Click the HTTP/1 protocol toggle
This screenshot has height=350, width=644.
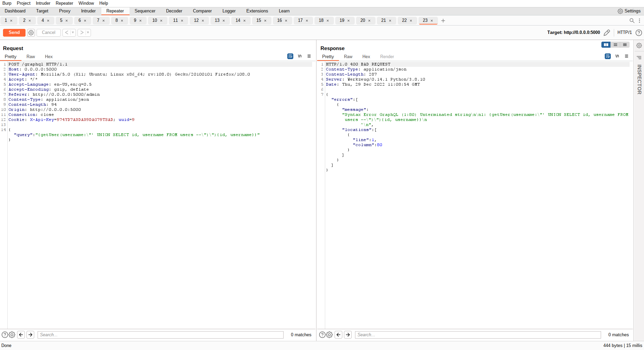click(x=625, y=33)
